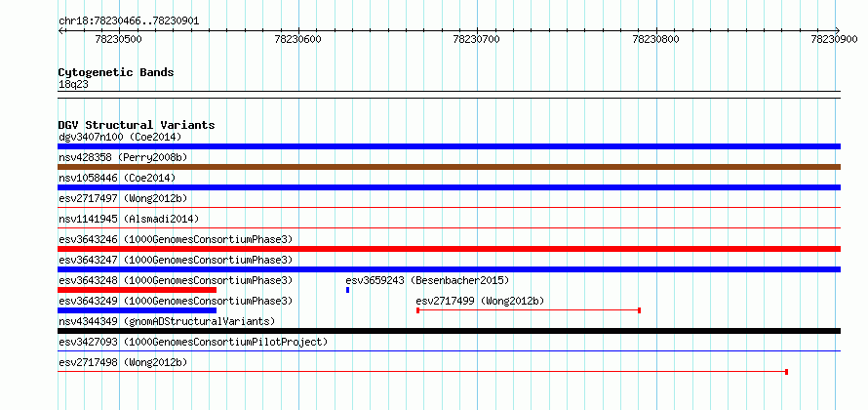Click ruler position 78230700
Image resolution: width=868 pixels, height=410 pixels.
[477, 39]
